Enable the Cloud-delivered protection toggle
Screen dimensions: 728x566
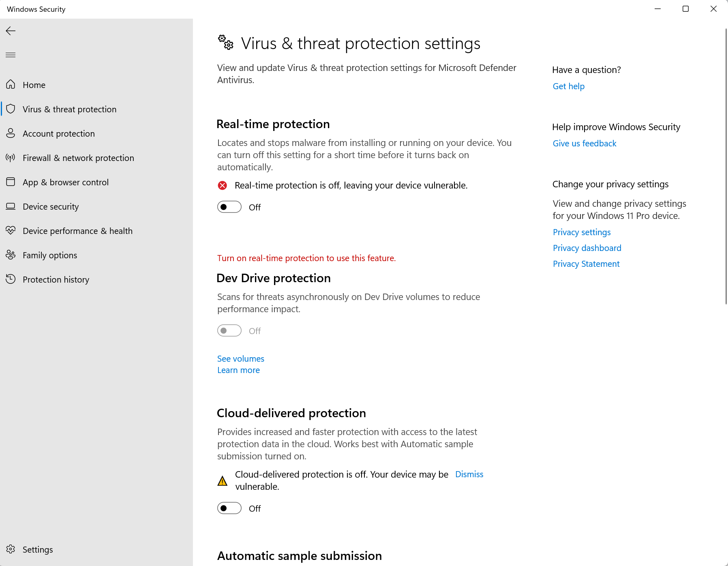pos(229,508)
